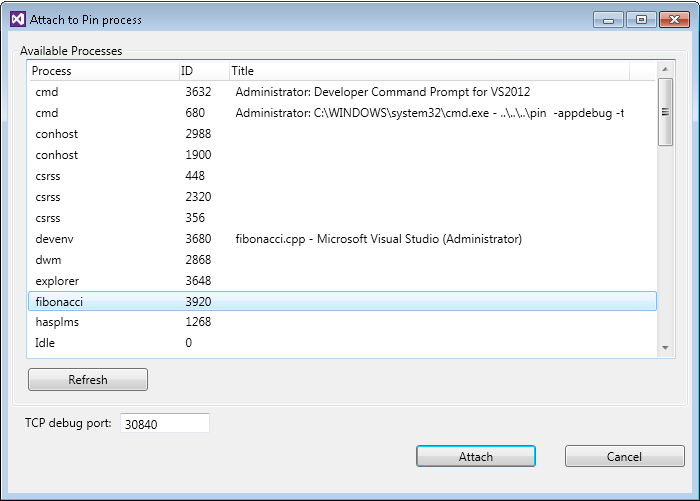Viewport: 700px width, 501px height.
Task: Close the Attach to Pin process dialog
Action: point(675,20)
